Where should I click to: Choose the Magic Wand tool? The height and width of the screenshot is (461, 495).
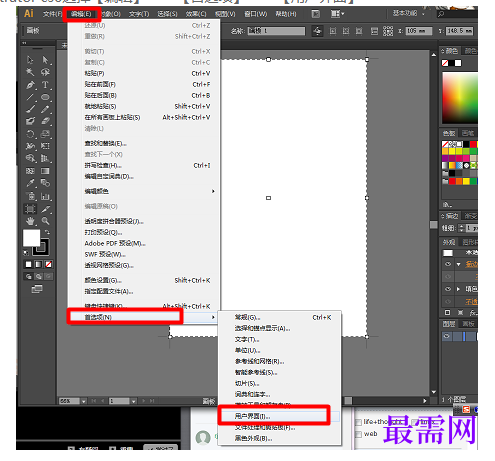30,72
